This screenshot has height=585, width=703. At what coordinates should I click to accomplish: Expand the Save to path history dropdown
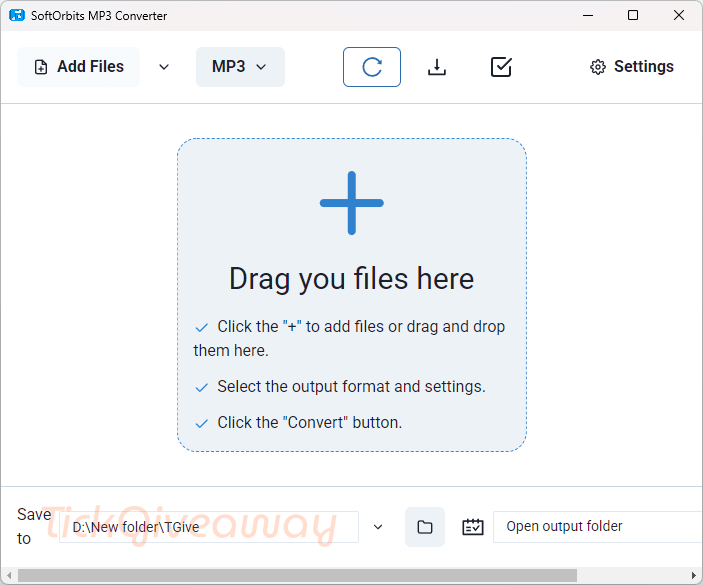point(378,527)
